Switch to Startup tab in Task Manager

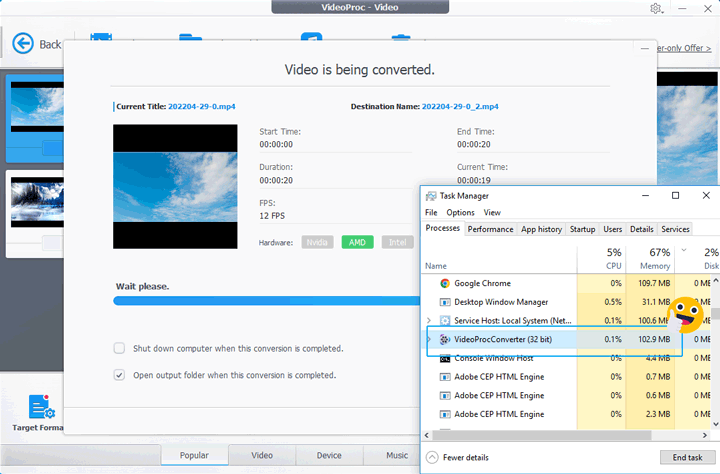[582, 229]
